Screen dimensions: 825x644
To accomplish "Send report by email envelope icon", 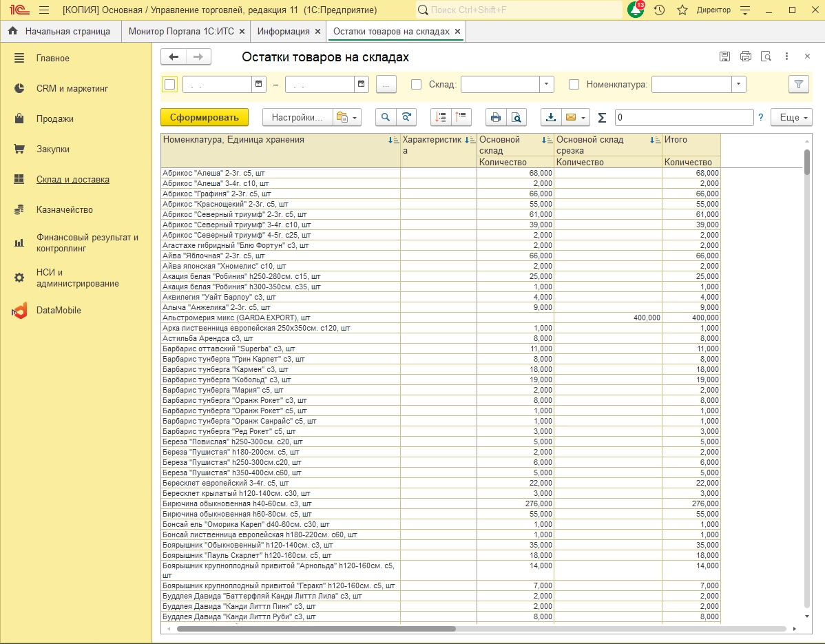I will (571, 117).
